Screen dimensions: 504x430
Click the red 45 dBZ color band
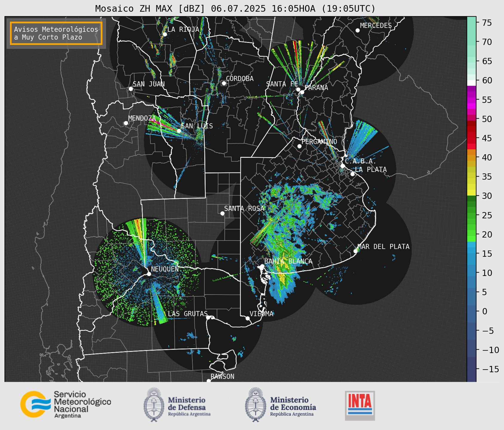(x=471, y=138)
